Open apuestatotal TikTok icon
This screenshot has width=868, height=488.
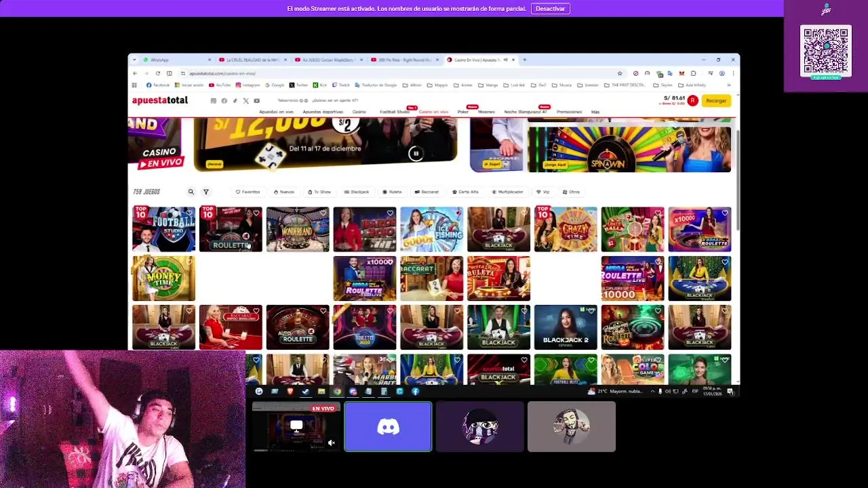pyautogui.click(x=235, y=101)
